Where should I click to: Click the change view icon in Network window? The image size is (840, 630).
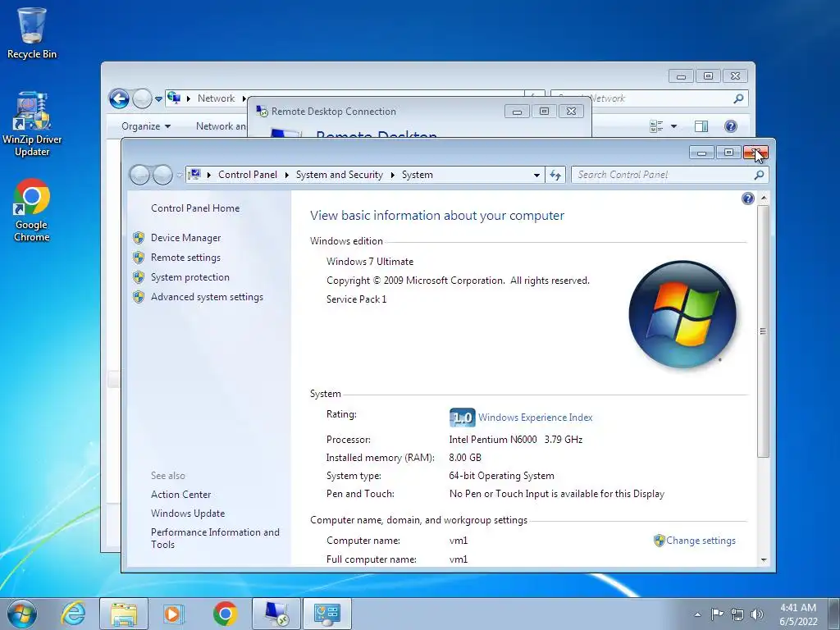(656, 126)
